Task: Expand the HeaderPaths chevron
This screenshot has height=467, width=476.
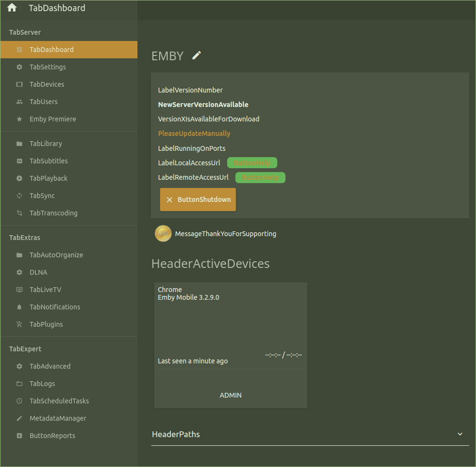Action: (x=460, y=434)
